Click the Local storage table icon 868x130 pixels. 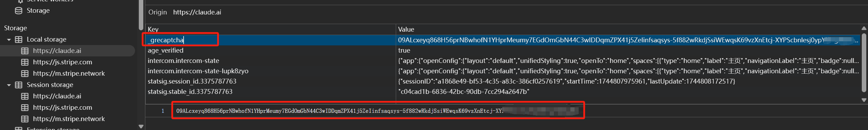(x=19, y=40)
